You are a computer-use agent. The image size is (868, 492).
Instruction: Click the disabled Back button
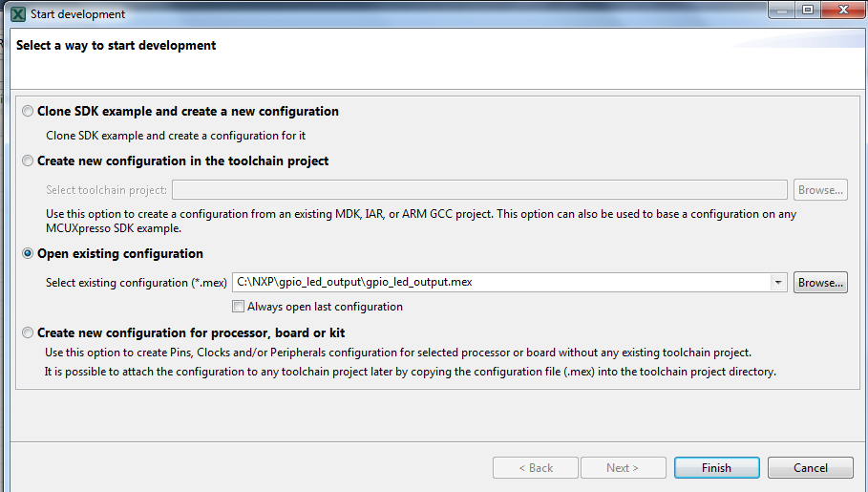click(536, 468)
